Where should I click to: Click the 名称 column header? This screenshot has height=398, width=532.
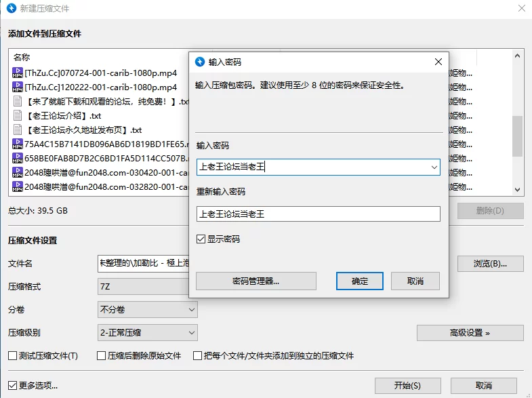(x=22, y=58)
